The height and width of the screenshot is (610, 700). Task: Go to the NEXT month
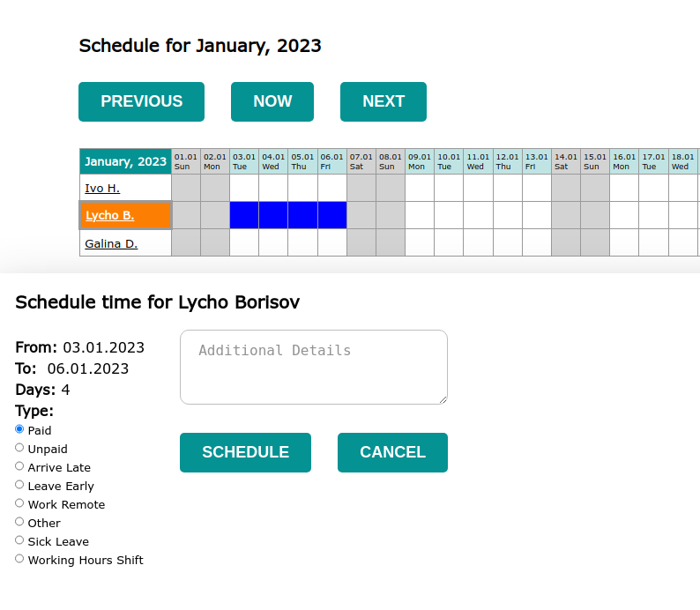[x=383, y=101]
